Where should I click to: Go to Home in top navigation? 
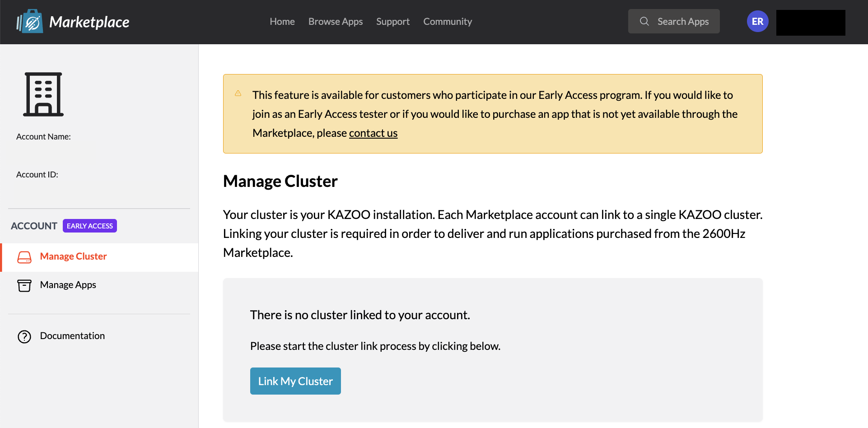click(282, 21)
